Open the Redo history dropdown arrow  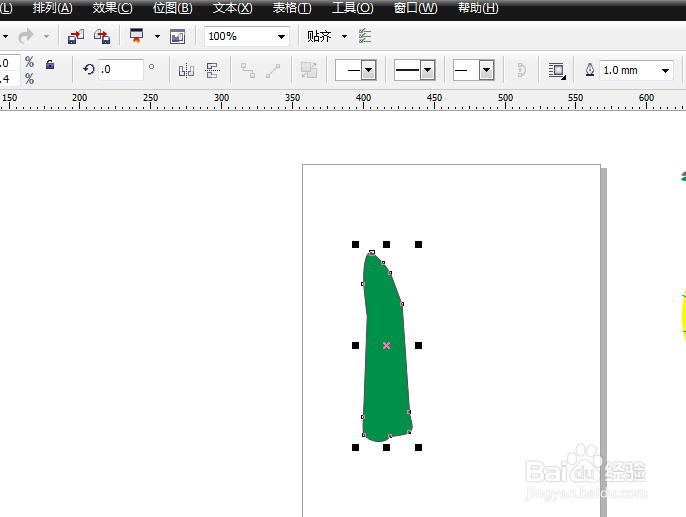pos(46,36)
